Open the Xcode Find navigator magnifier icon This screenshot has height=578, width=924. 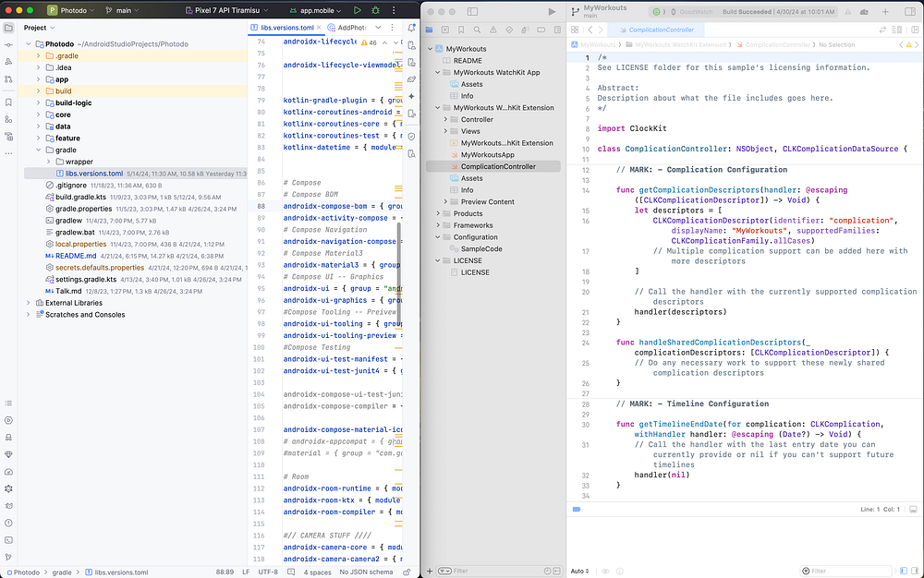(x=478, y=30)
